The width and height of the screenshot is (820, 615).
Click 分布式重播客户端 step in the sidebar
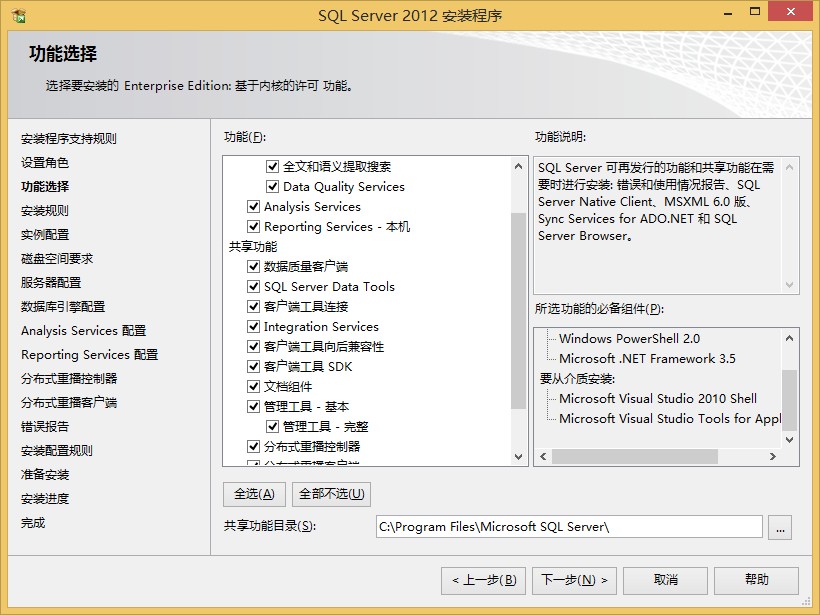(x=69, y=403)
